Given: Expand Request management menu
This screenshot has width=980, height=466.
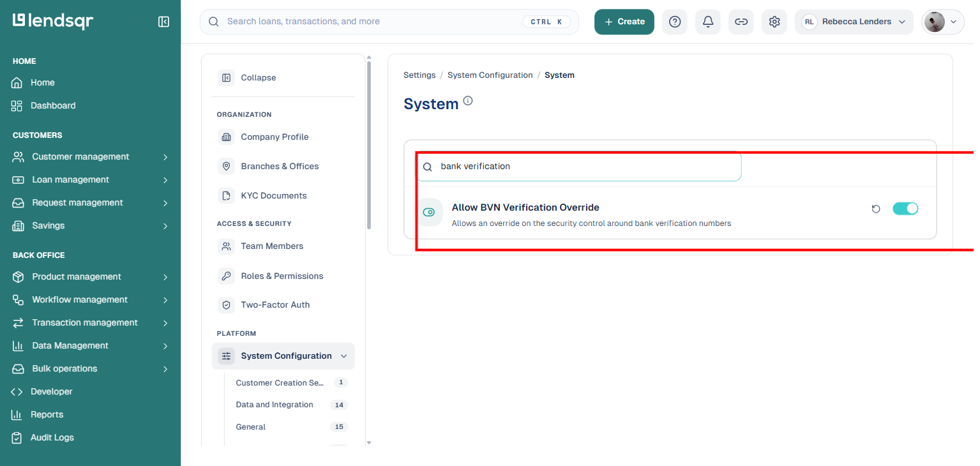Looking at the screenshot, I should pyautogui.click(x=90, y=202).
